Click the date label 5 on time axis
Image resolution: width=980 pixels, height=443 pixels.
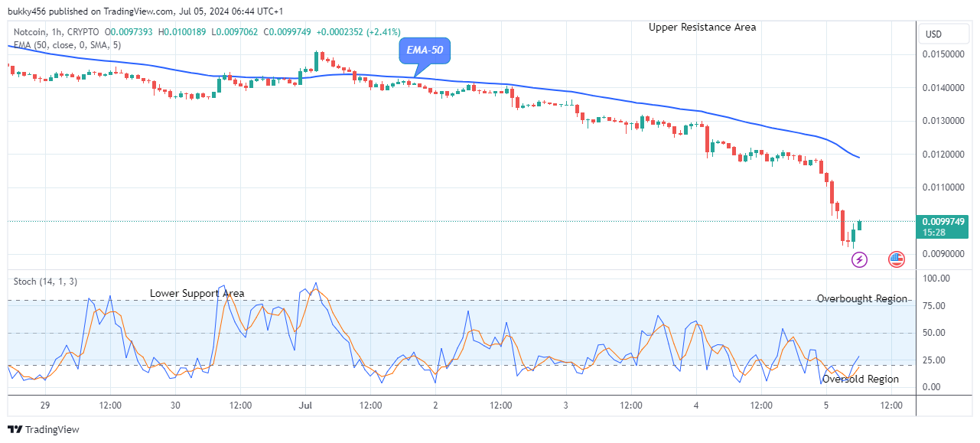pos(826,405)
